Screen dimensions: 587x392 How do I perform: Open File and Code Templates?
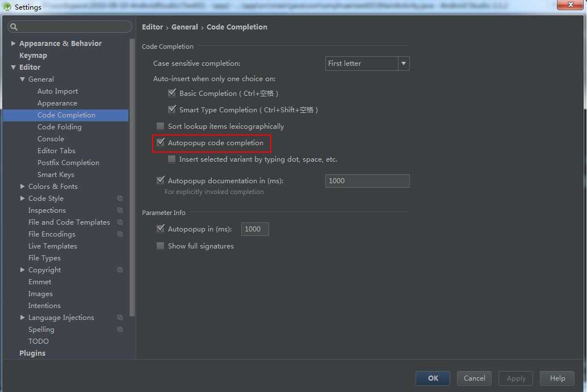(69, 222)
